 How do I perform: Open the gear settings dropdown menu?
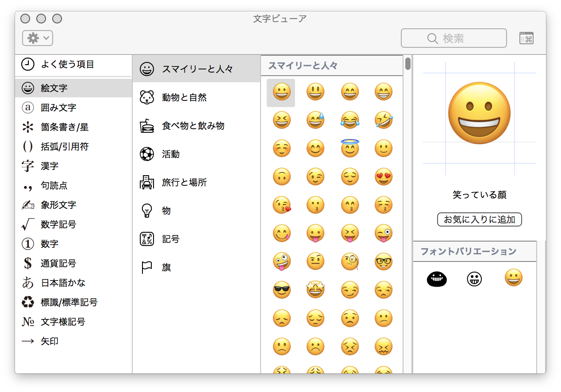pyautogui.click(x=38, y=38)
